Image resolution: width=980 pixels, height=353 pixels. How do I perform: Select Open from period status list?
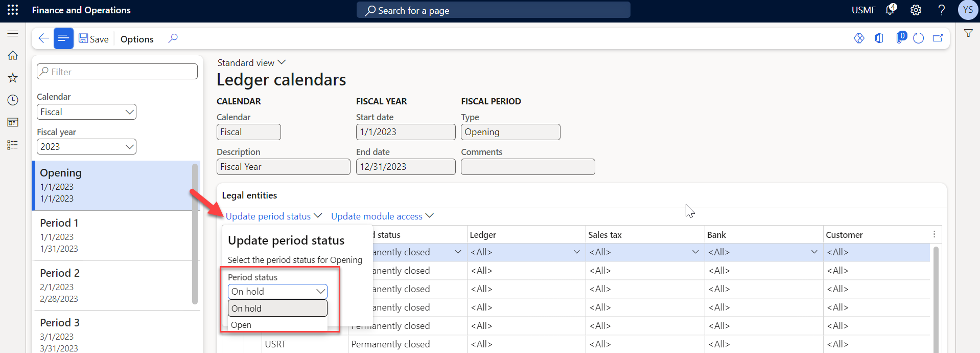[241, 325]
